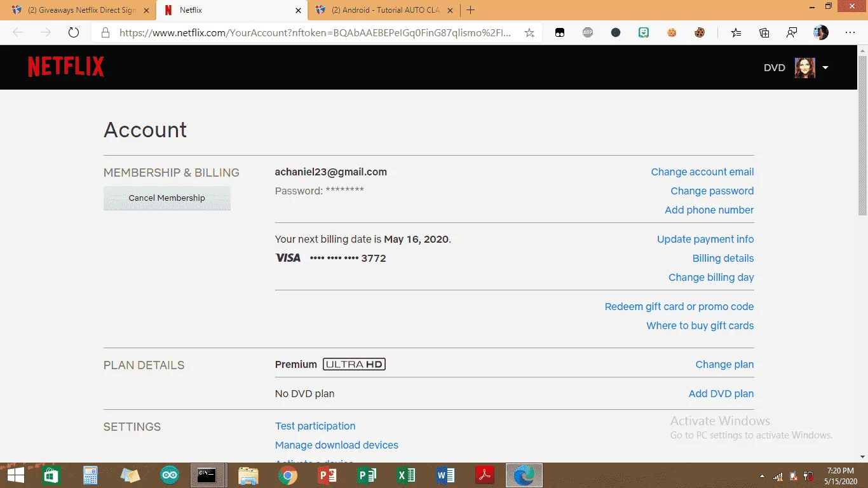The height and width of the screenshot is (488, 868).
Task: Open the Collections icon in toolbar
Action: [764, 32]
